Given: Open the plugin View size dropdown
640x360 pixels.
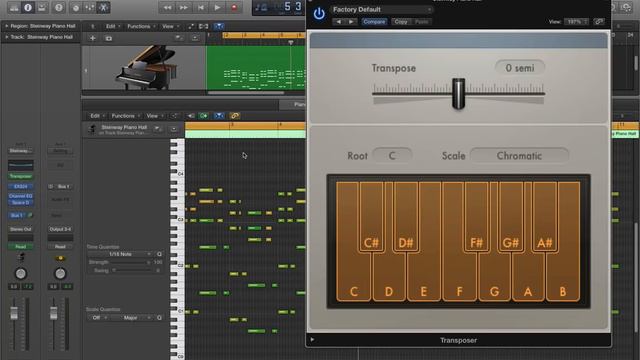Looking at the screenshot, I should [x=576, y=22].
